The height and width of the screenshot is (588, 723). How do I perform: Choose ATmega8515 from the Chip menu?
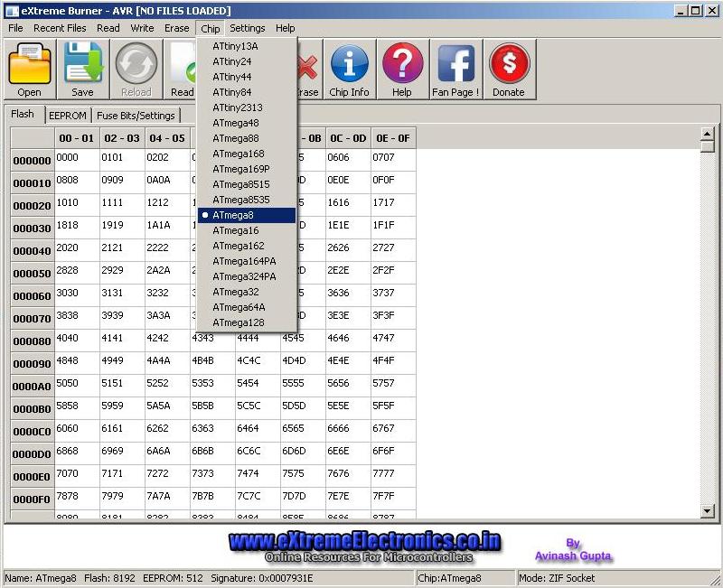[247, 184]
